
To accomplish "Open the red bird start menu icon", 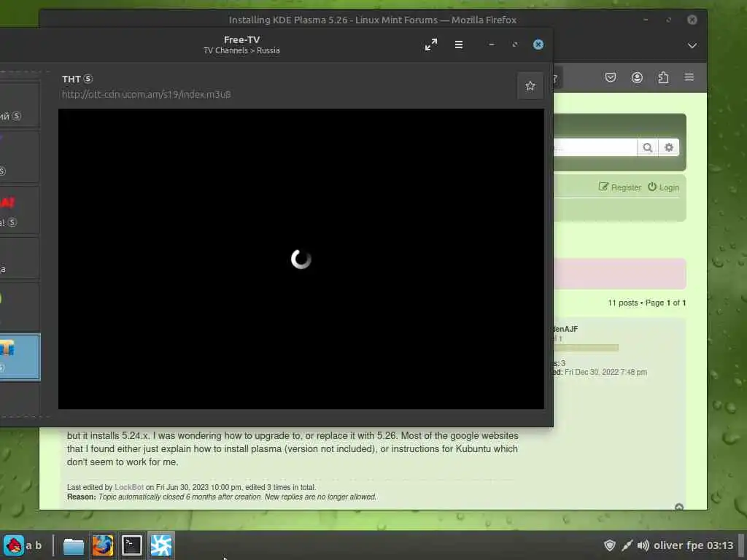I will [x=13, y=545].
